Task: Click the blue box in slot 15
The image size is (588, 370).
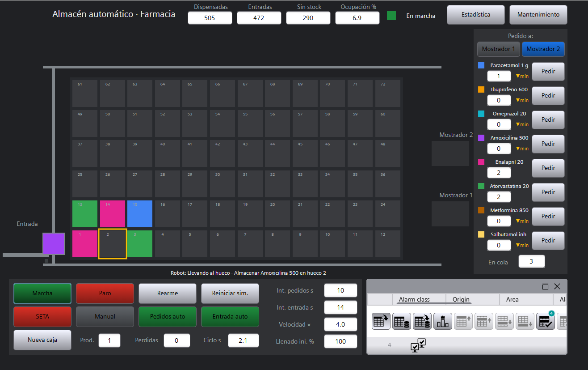Action: [x=140, y=214]
